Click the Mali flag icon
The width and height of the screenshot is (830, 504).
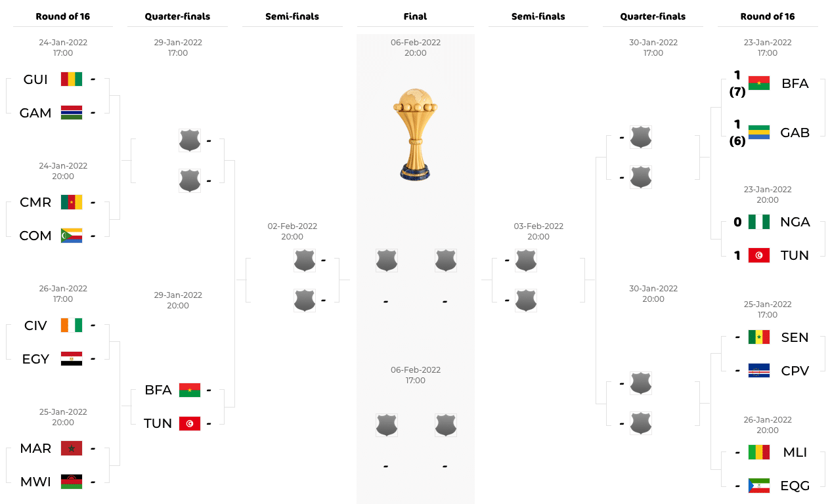pos(759,452)
